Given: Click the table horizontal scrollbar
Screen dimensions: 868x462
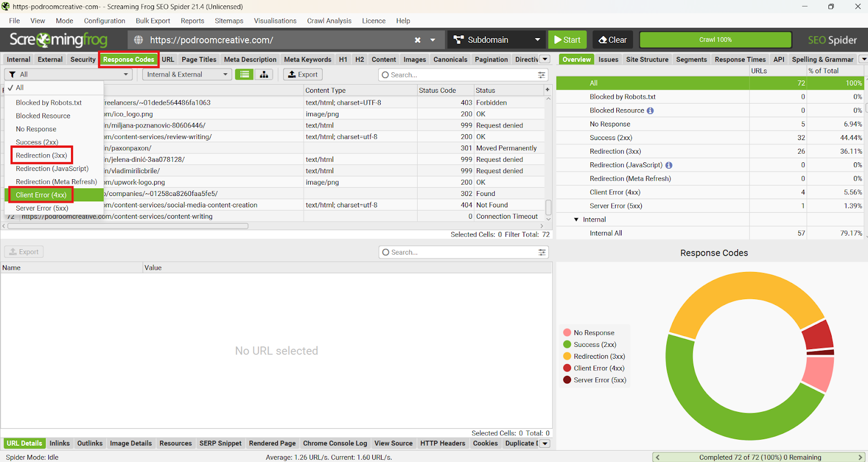Looking at the screenshot, I should click(x=128, y=226).
